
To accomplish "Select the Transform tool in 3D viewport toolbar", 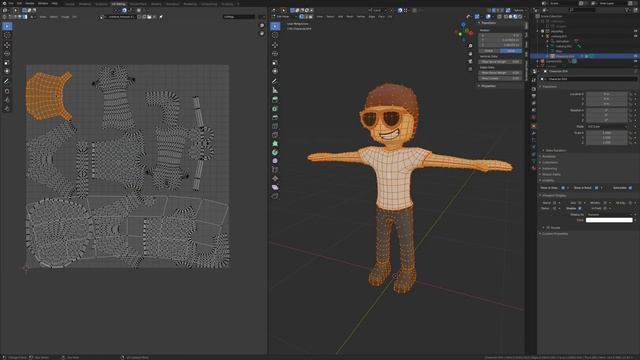I will click(x=275, y=71).
